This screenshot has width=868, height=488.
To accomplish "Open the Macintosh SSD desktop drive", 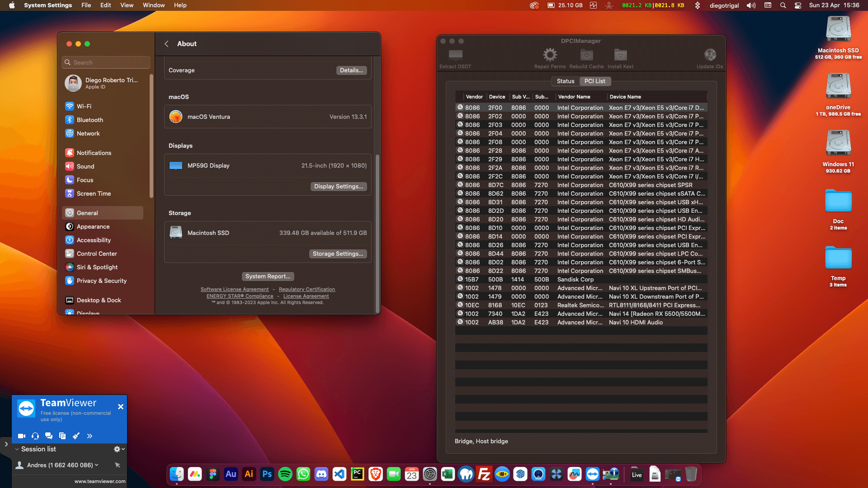I will point(838,37).
